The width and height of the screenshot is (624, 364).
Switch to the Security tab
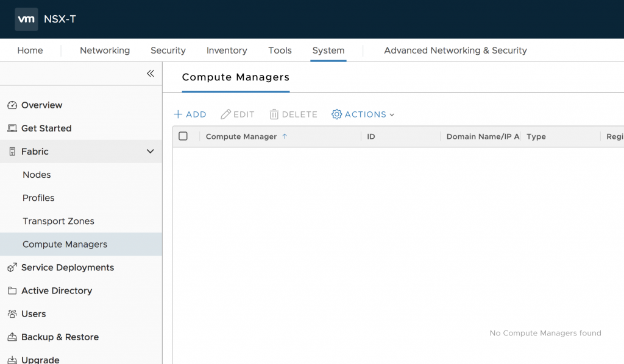[168, 51]
